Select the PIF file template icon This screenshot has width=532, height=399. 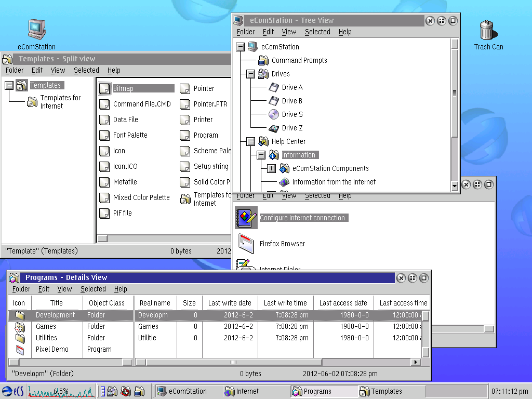tap(104, 213)
